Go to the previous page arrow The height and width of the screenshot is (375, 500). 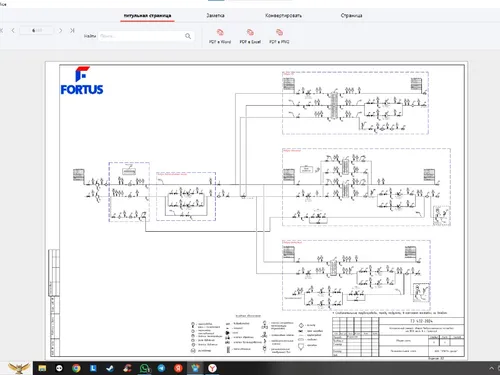(13, 30)
